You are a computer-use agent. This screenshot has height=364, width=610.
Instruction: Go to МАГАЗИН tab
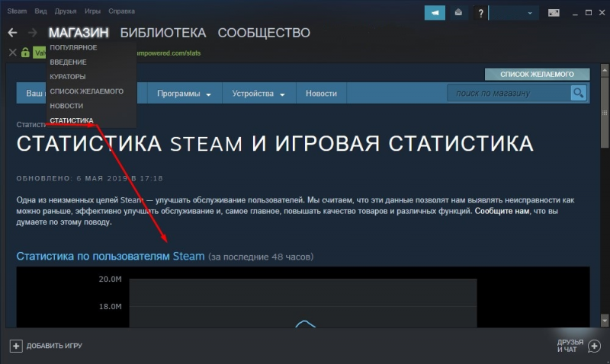pos(79,33)
